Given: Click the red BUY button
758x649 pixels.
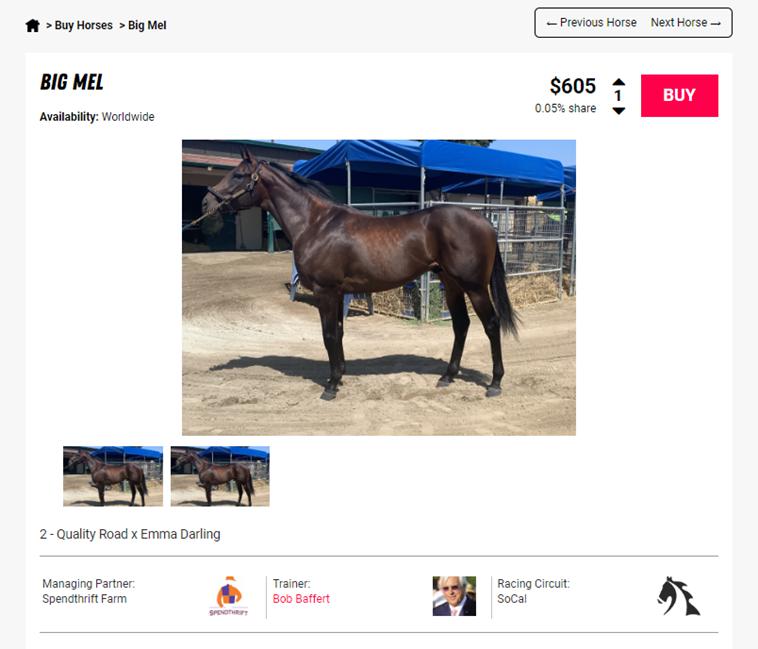Looking at the screenshot, I should click(679, 95).
